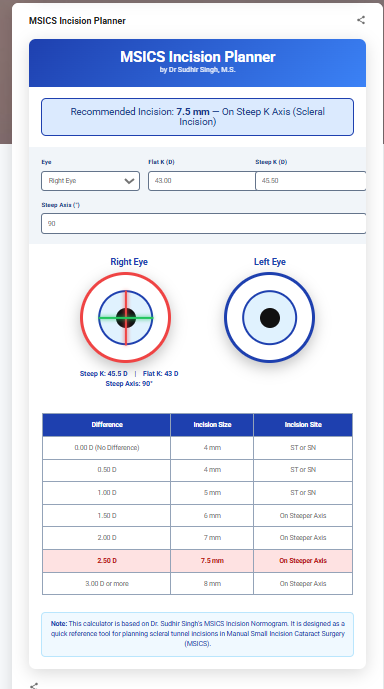384x689 pixels.
Task: Click the '8 mm' incision size cell
Action: coord(212,584)
